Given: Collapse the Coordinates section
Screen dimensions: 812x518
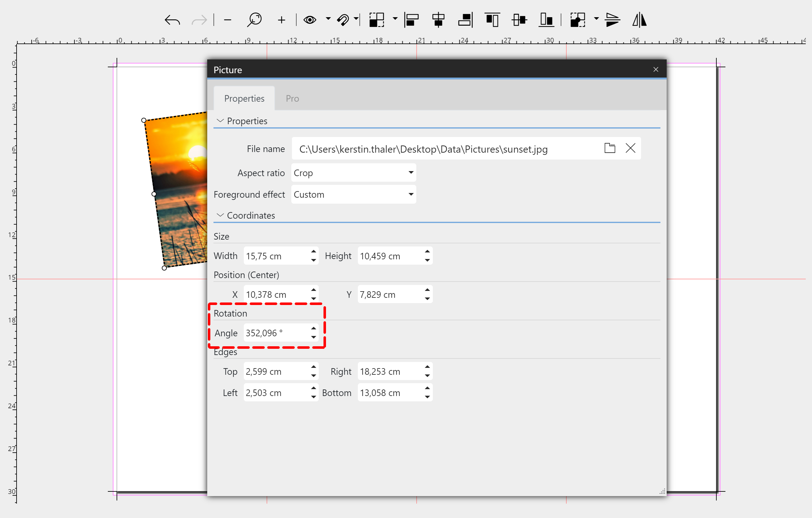Looking at the screenshot, I should pos(220,215).
